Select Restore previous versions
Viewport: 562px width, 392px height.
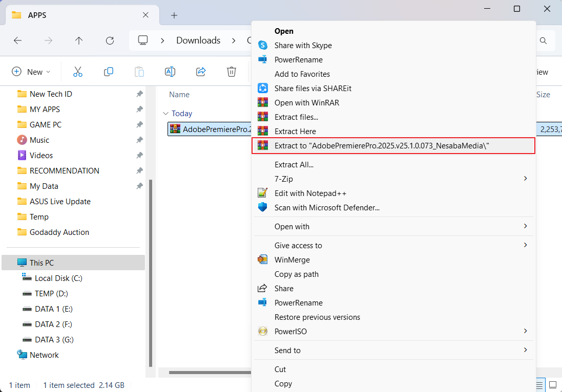click(393, 317)
